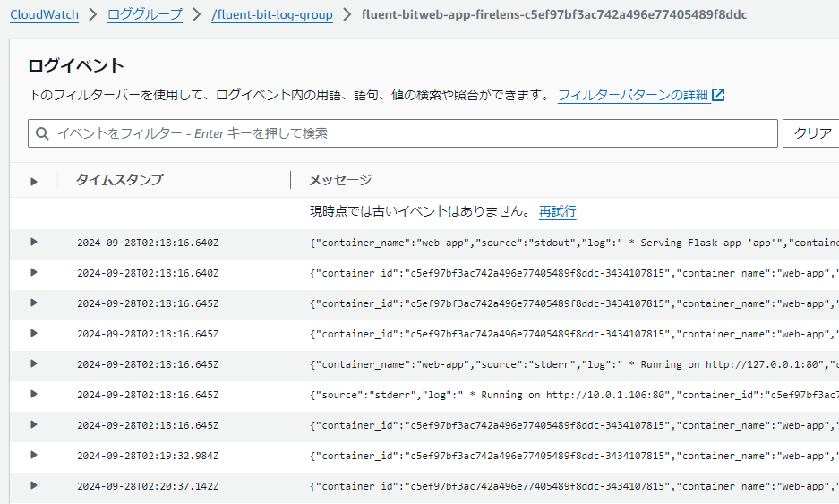
Task: Expand the second 02:18:16.645Z container_id row
Action: pyautogui.click(x=34, y=333)
